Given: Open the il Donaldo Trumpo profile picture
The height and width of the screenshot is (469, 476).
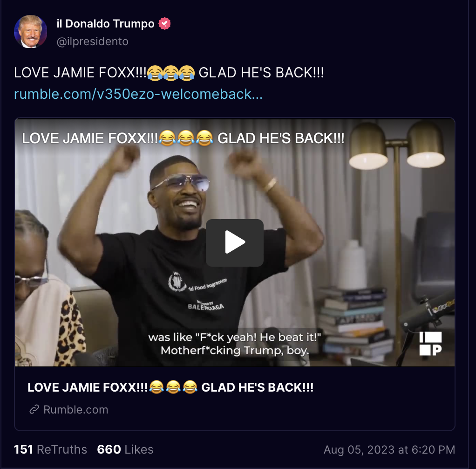Looking at the screenshot, I should click(x=30, y=32).
